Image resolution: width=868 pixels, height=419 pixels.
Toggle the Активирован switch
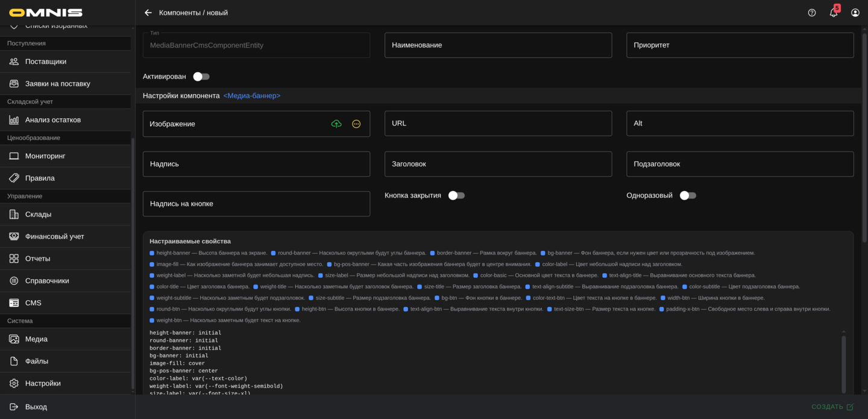point(201,77)
